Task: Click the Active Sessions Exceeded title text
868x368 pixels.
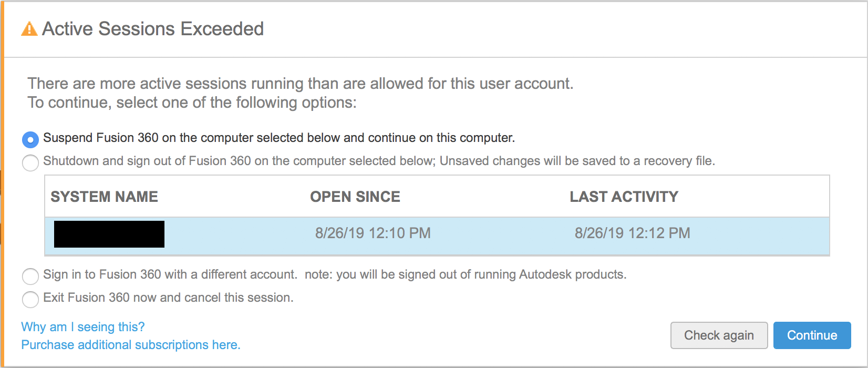Action: [x=153, y=29]
